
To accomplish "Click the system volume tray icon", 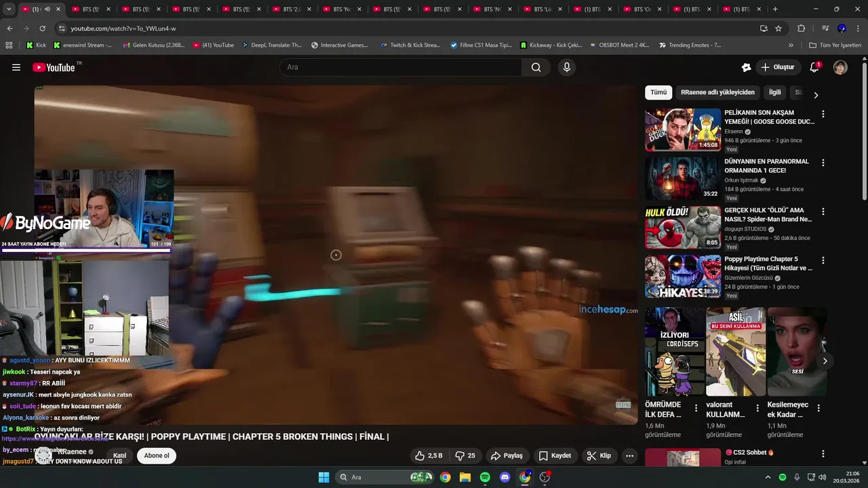I will point(823,477).
